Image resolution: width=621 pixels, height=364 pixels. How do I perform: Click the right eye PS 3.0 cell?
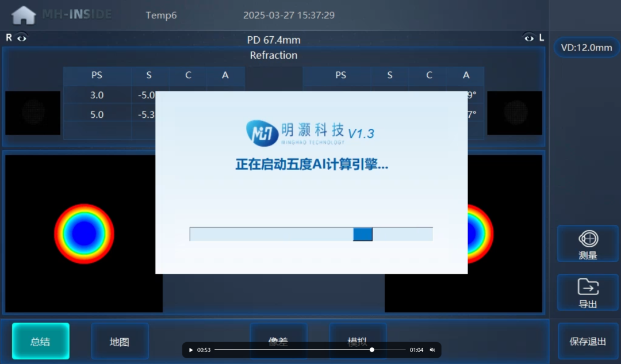[x=97, y=95]
